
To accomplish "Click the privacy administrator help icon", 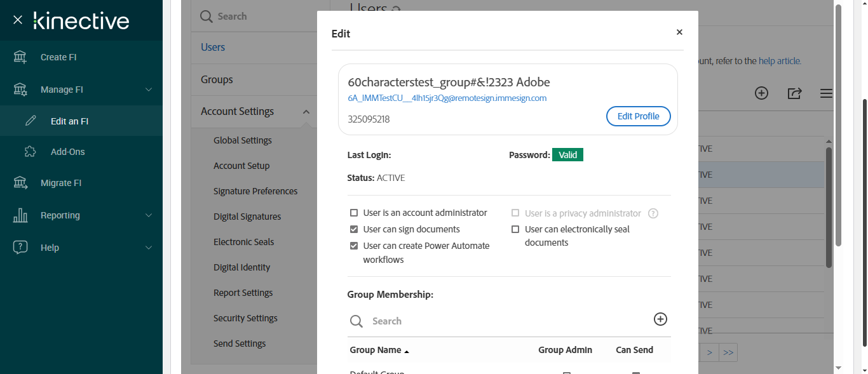I will (x=653, y=213).
